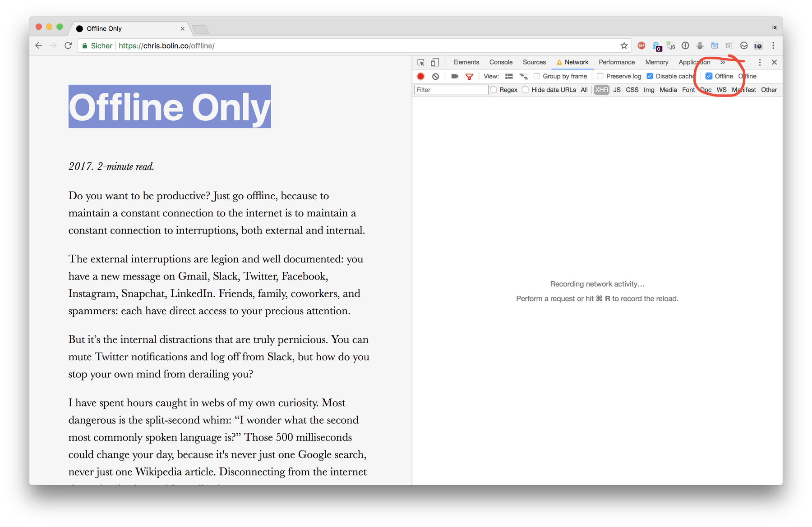The image size is (812, 527).
Task: Click the JS gear extension icon
Action: (x=671, y=46)
